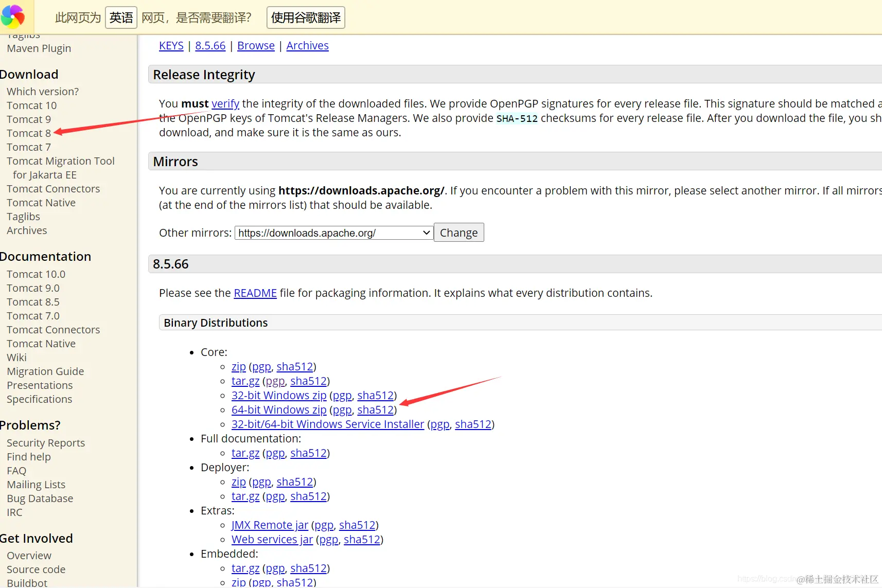Open the Other mirrors dropdown list
The width and height of the screenshot is (882, 588).
[x=334, y=233]
